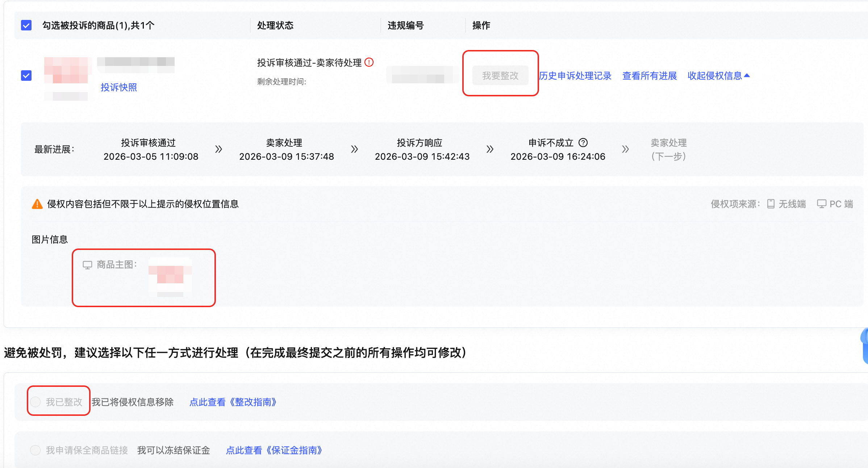Click the arrow chevron after 申诉不成立
Image resolution: width=868 pixels, height=468 pixels.
[625, 149]
